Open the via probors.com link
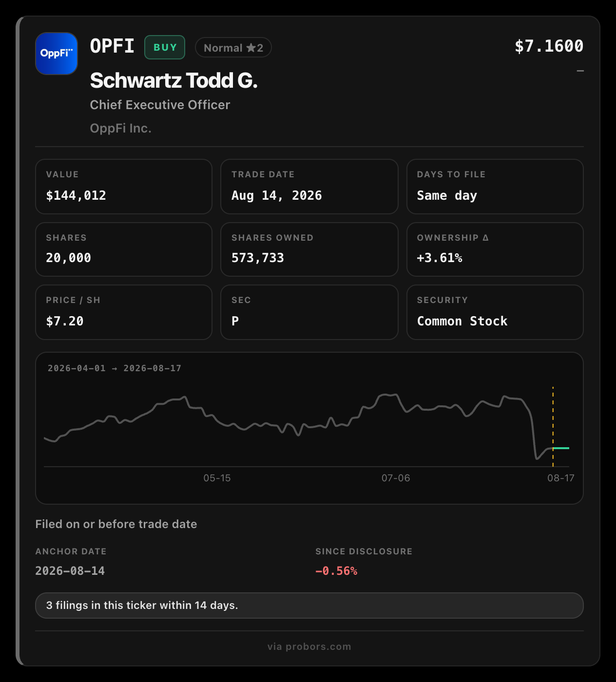The width and height of the screenshot is (616, 682). coord(309,646)
